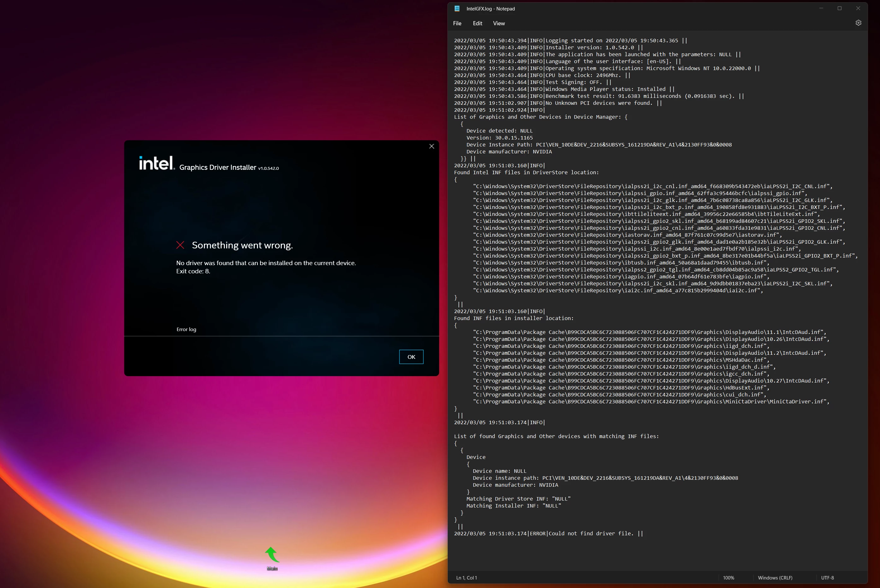Viewport: 880px width, 588px height.
Task: Click the Windows (CRLF) line ending indicator
Action: point(775,578)
